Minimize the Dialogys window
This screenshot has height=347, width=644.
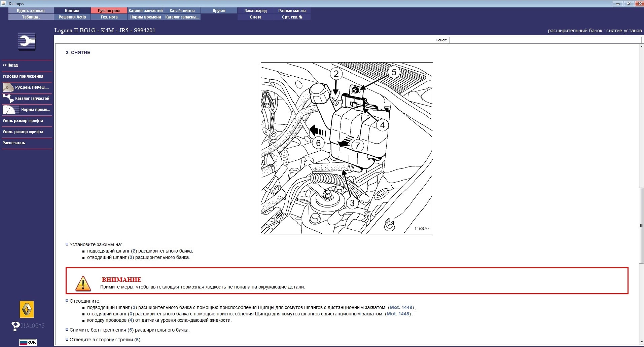tap(618, 4)
